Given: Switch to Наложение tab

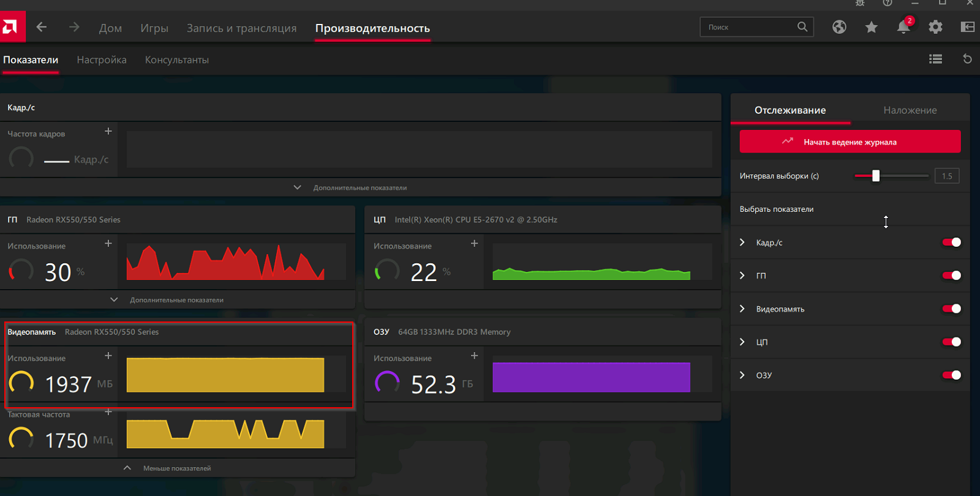Looking at the screenshot, I should point(910,110).
